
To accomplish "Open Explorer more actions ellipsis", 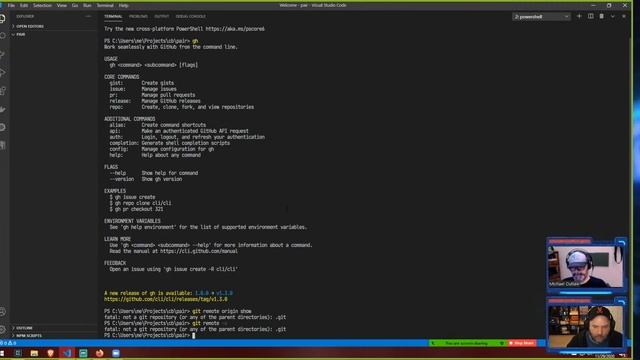I will [88, 16].
